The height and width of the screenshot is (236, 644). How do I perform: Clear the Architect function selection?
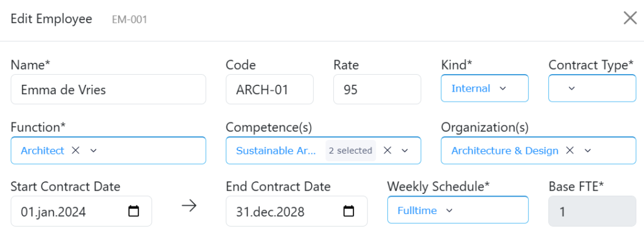tap(75, 151)
